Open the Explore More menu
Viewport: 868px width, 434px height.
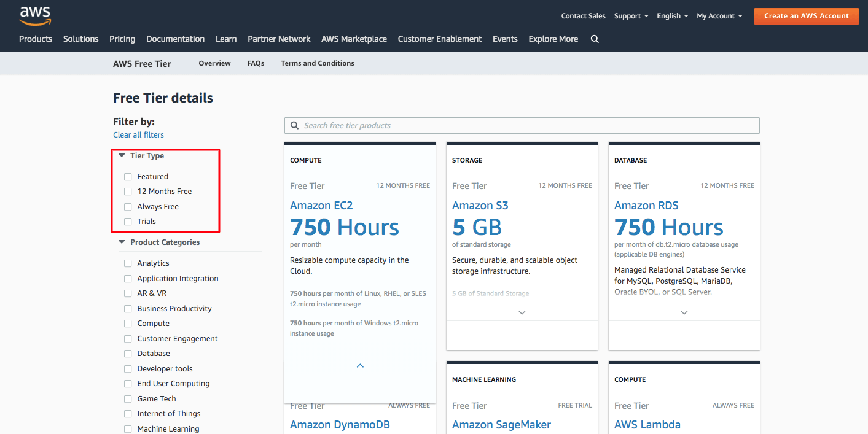tap(553, 39)
